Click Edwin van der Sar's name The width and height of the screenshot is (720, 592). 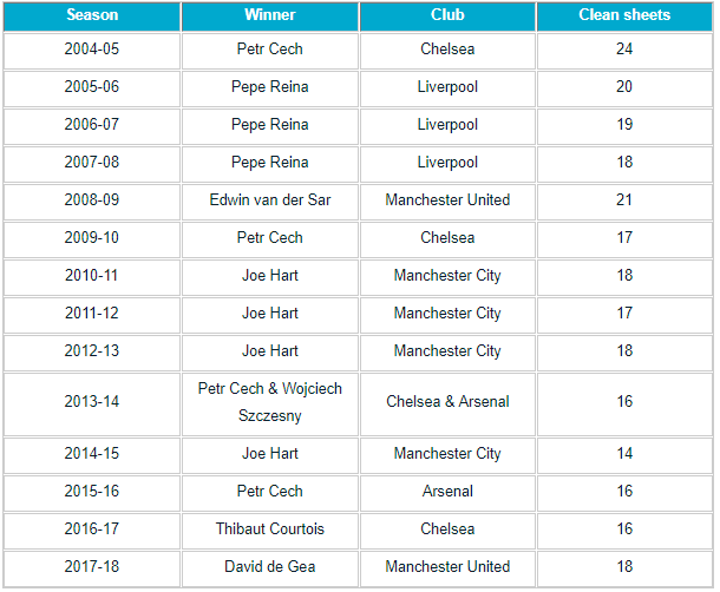pyautogui.click(x=270, y=200)
